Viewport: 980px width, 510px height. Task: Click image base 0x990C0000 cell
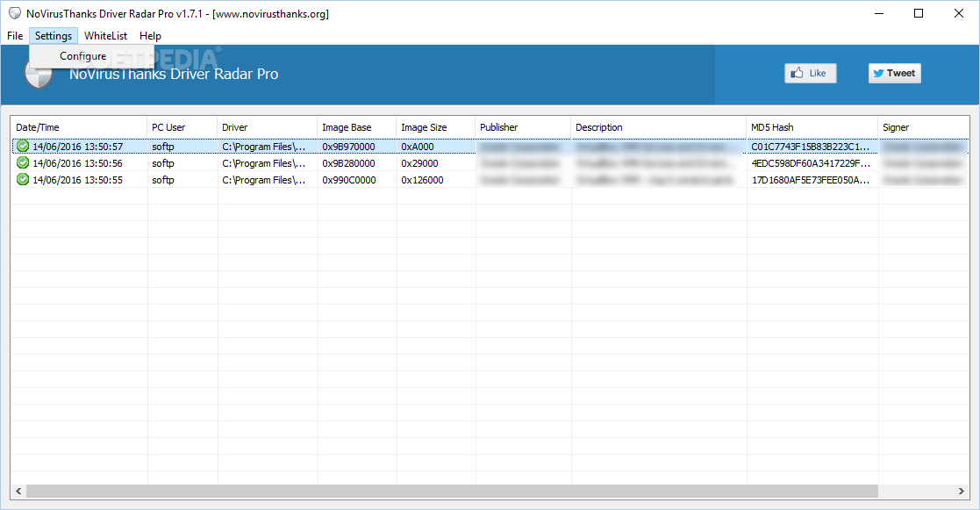pos(349,179)
